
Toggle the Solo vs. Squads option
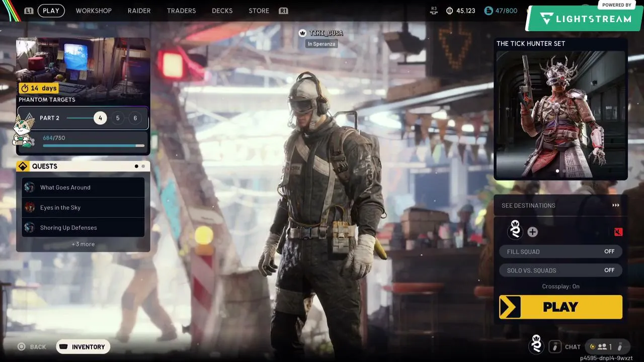click(x=560, y=270)
